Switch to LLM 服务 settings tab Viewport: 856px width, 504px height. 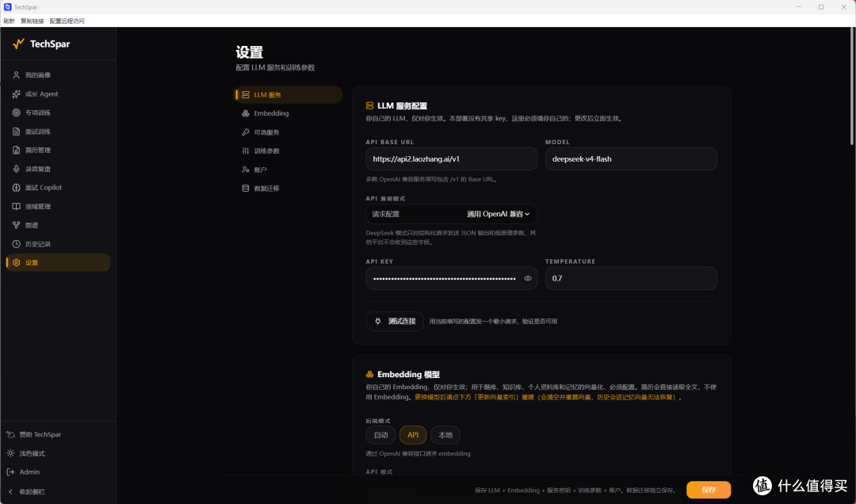click(x=289, y=94)
